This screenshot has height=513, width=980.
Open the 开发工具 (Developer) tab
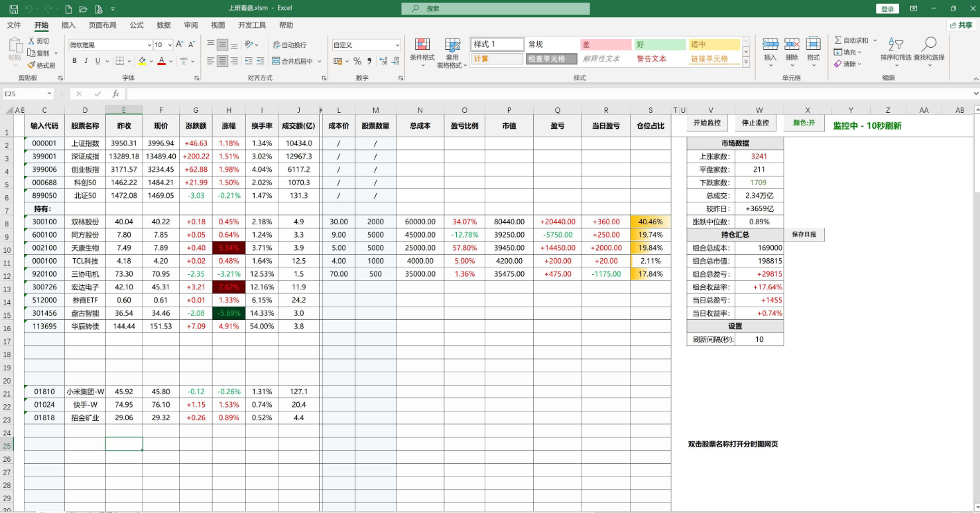coord(252,25)
